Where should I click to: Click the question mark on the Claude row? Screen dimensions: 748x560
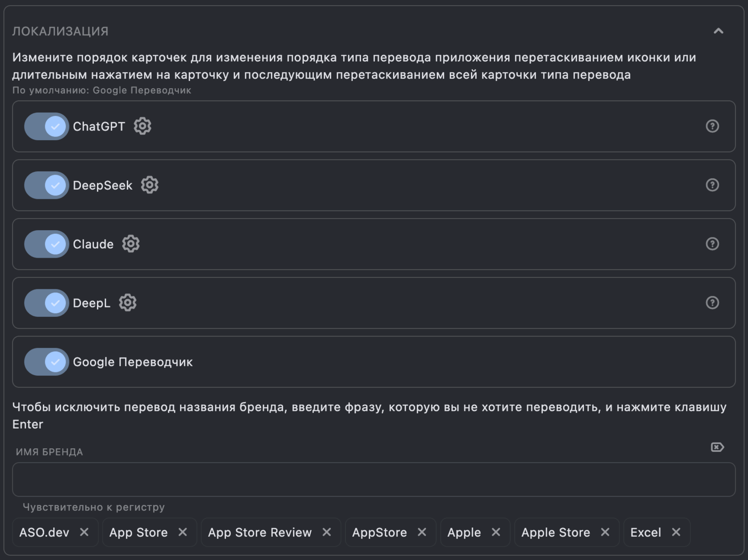(x=712, y=244)
